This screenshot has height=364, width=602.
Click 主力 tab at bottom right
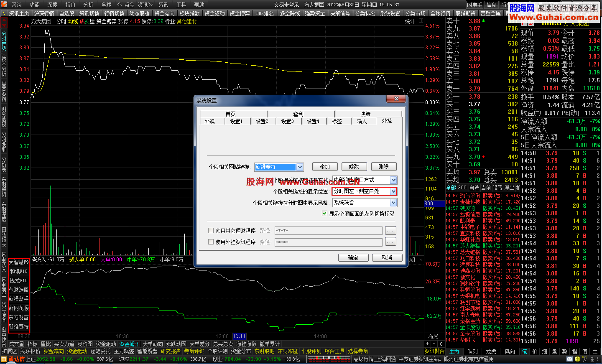coord(454,351)
